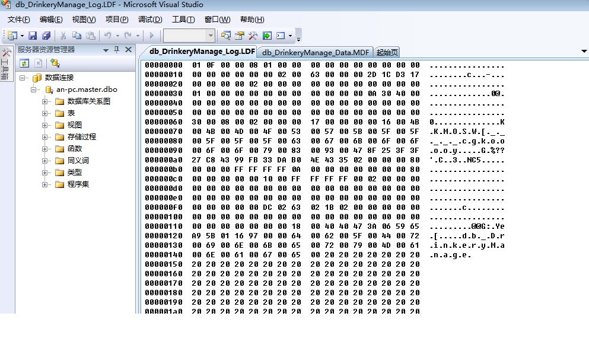589x364 pixels.
Task: Click the Undo arrow icon
Action: pos(108,36)
